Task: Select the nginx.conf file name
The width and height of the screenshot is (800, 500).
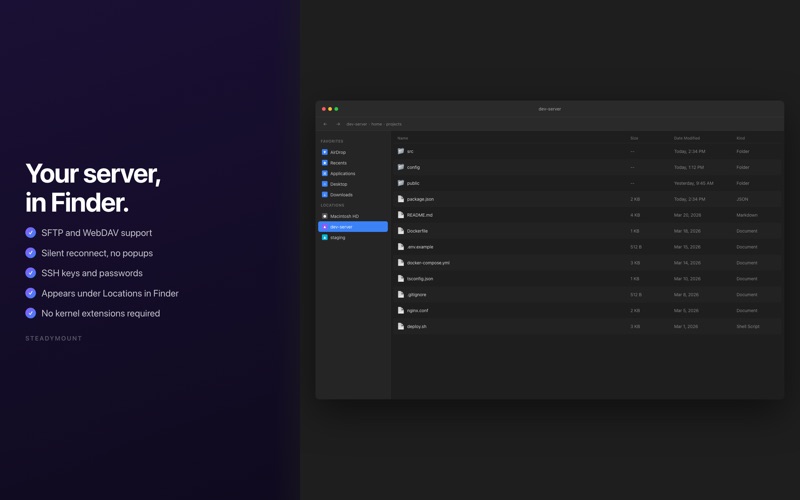Action: pos(417,310)
